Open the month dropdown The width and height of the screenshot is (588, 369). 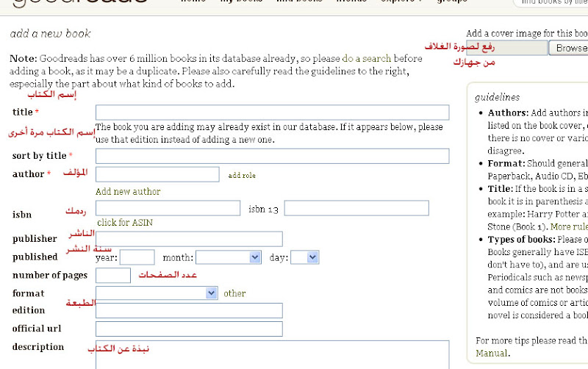(229, 257)
